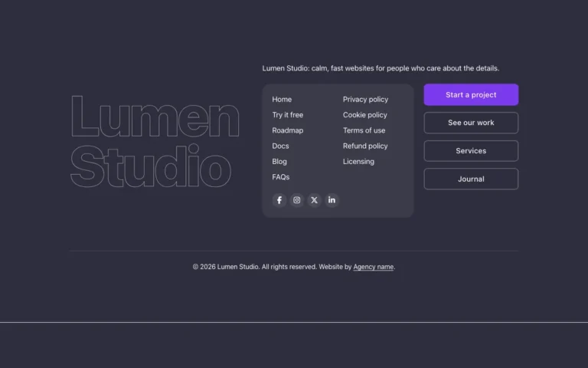Open the LinkedIn social icon
Viewport: 588px width, 368px height.
pyautogui.click(x=332, y=200)
